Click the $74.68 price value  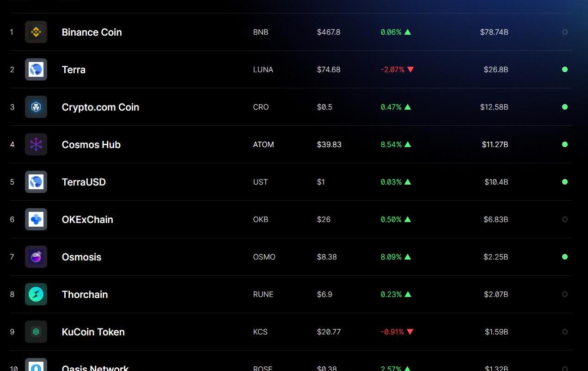(x=329, y=69)
